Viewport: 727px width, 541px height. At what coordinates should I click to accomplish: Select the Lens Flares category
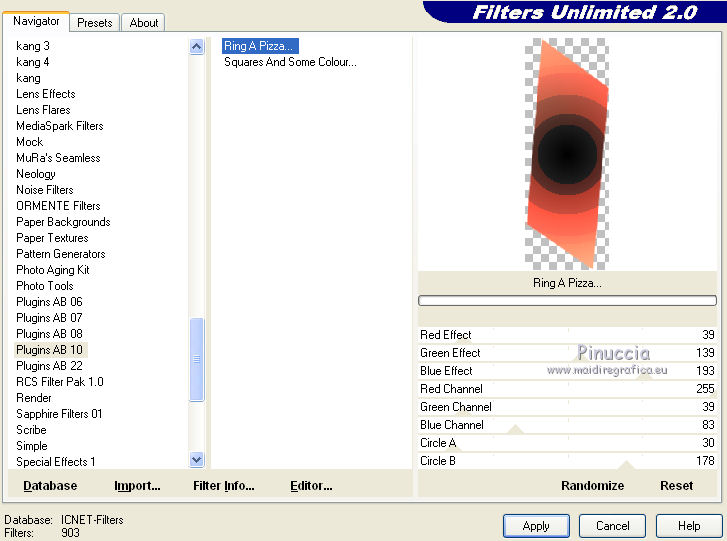43,110
